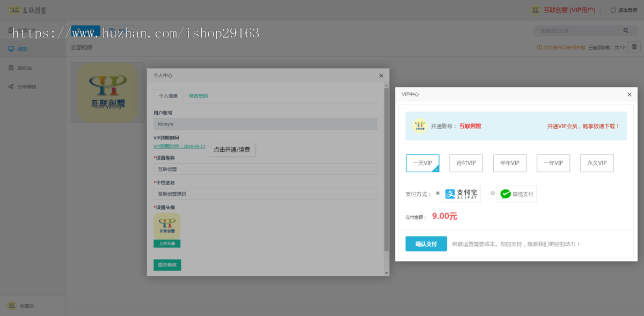Screen dimensions: 644x316
Task: Click the 互联创盟 logo in the header
Action: tap(26, 10)
